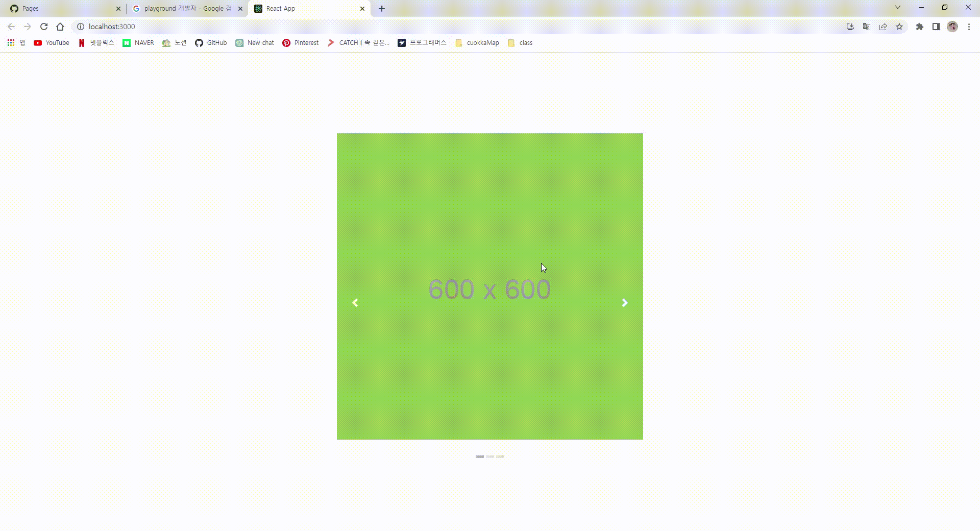Open the 넷플릭스 bookmark
Viewport: 980px width, 531px height.
[x=96, y=43]
